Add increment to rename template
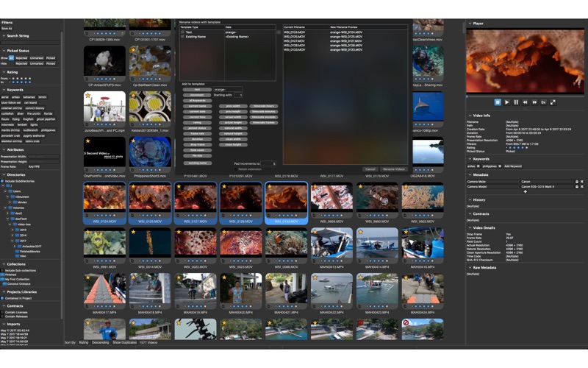 click(197, 95)
